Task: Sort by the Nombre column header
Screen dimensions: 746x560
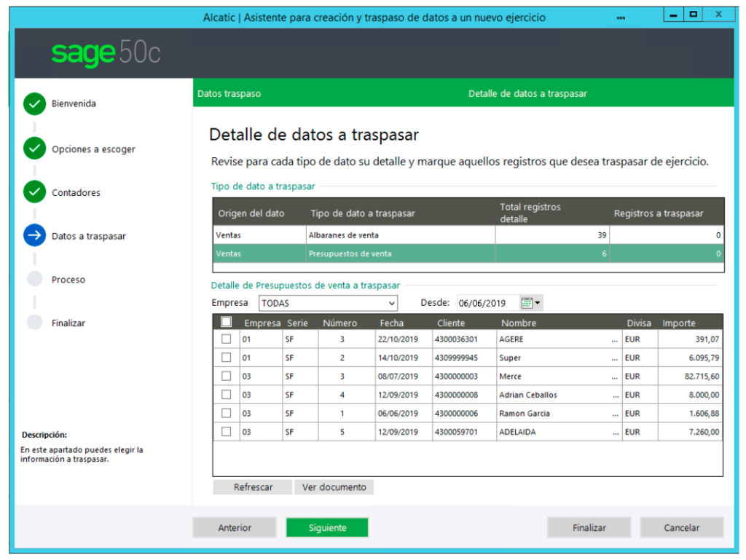Action: point(519,323)
